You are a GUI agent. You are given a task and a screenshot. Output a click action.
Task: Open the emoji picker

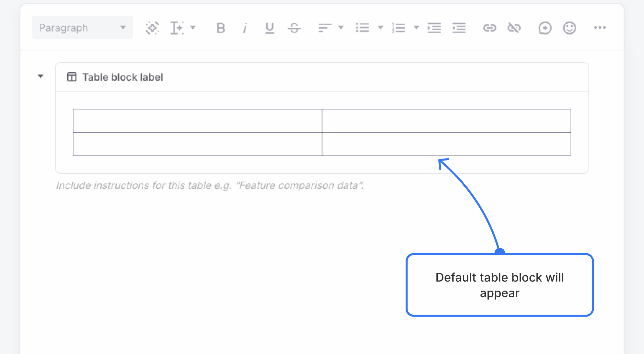[x=570, y=28]
